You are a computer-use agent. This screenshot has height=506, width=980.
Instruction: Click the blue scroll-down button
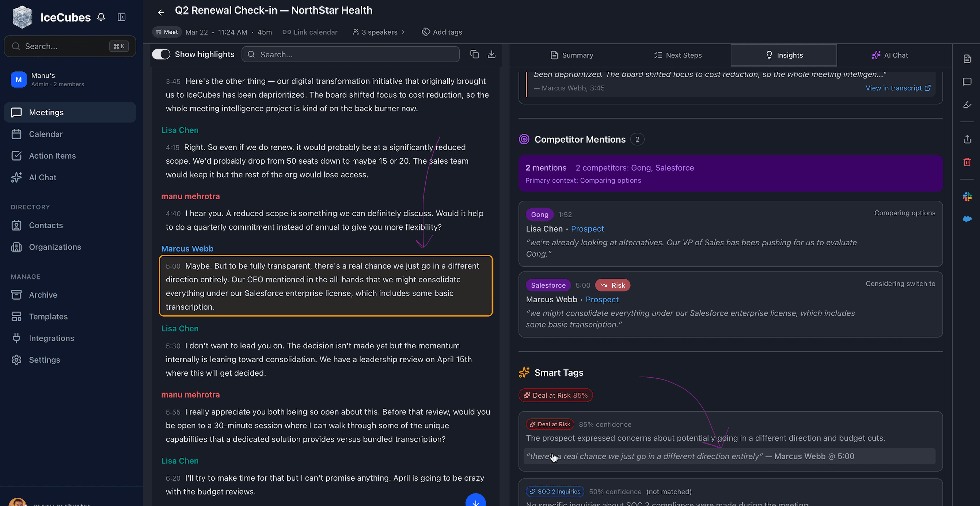(x=475, y=501)
